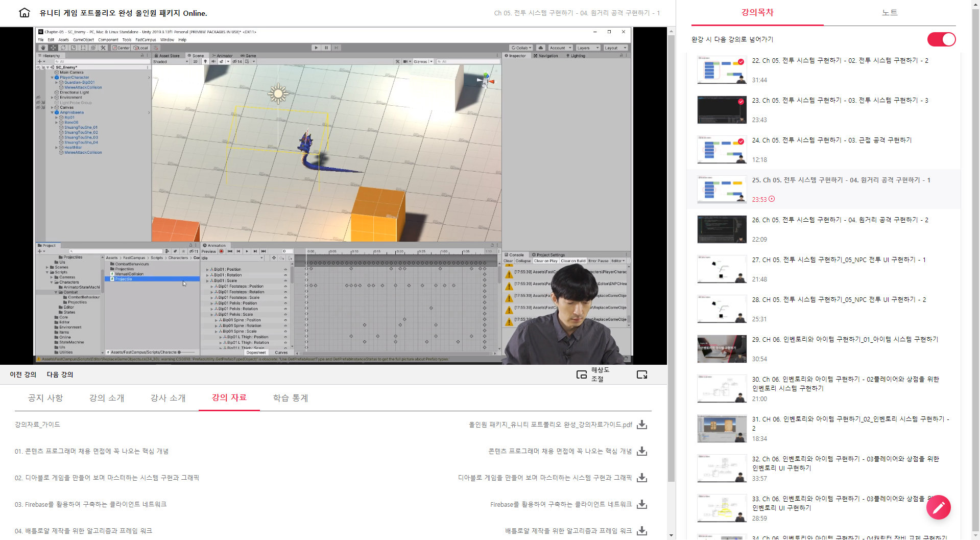This screenshot has height=540, width=980.
Task: Switch to 강의목차 tab
Action: 757,13
